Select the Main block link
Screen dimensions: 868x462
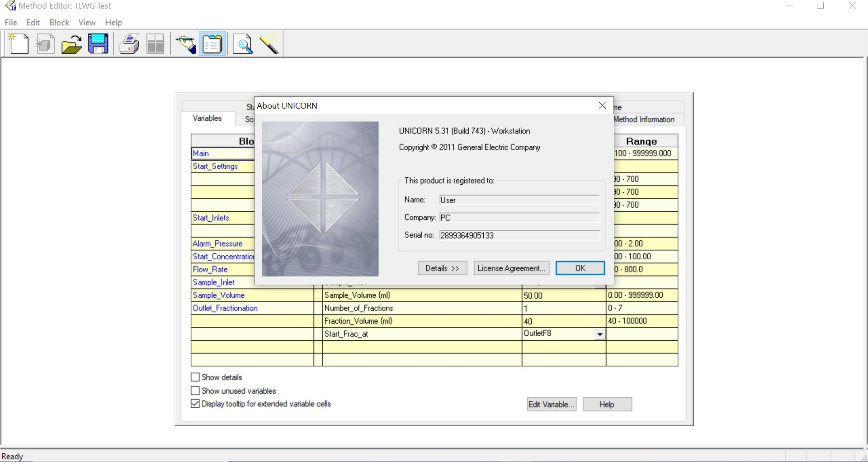[201, 153]
